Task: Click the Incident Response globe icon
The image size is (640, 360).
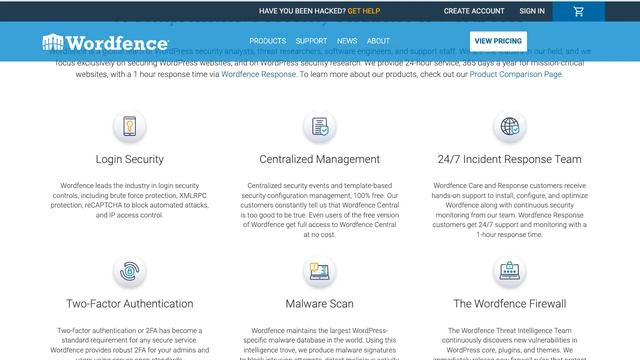Action: (x=509, y=127)
